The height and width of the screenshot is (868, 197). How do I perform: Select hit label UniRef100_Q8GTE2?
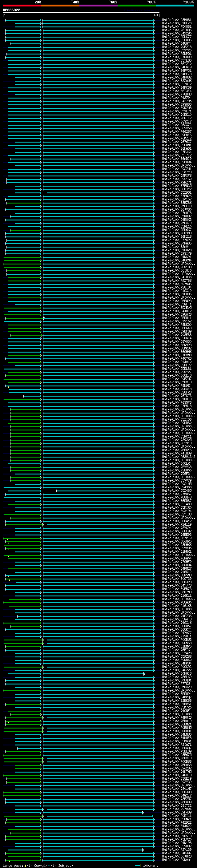(177, 118)
